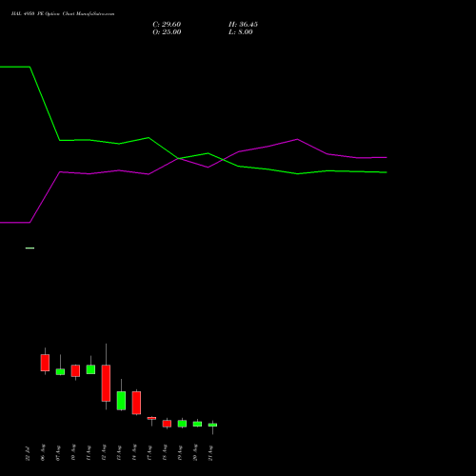Click the 18 Aug date axis label

click(165, 453)
